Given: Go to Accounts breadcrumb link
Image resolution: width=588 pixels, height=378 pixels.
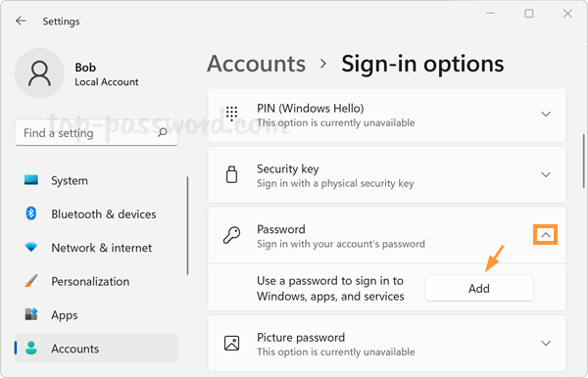Looking at the screenshot, I should [x=257, y=64].
